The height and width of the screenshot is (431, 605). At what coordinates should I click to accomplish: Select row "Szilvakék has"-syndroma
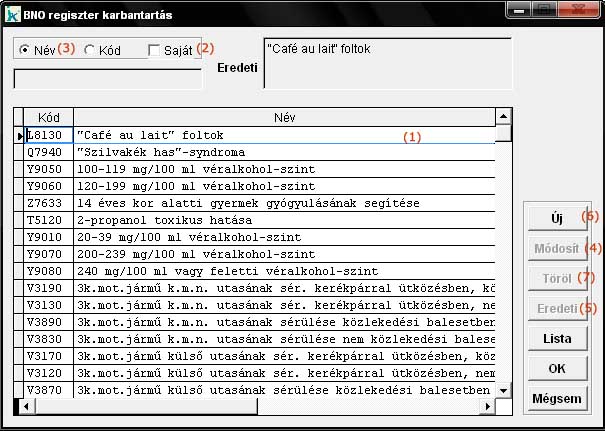pos(284,152)
